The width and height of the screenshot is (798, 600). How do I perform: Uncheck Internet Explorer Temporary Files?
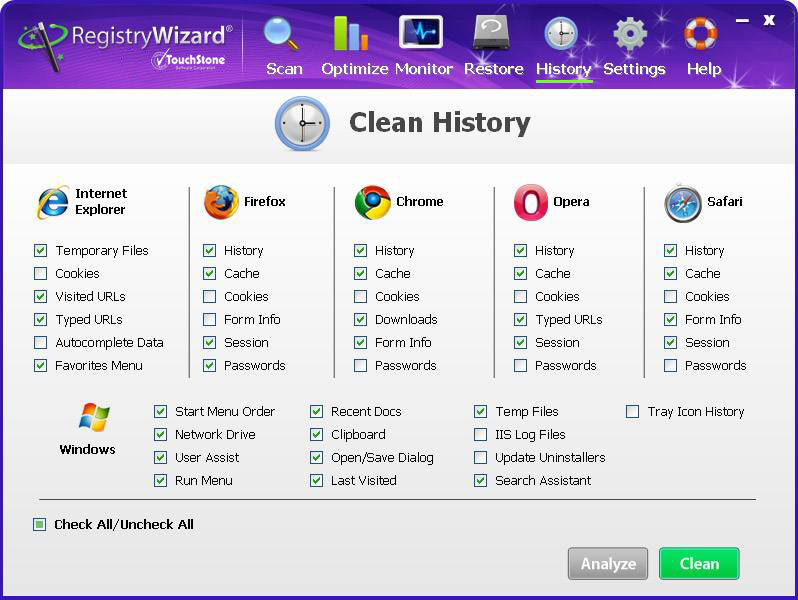coord(41,250)
